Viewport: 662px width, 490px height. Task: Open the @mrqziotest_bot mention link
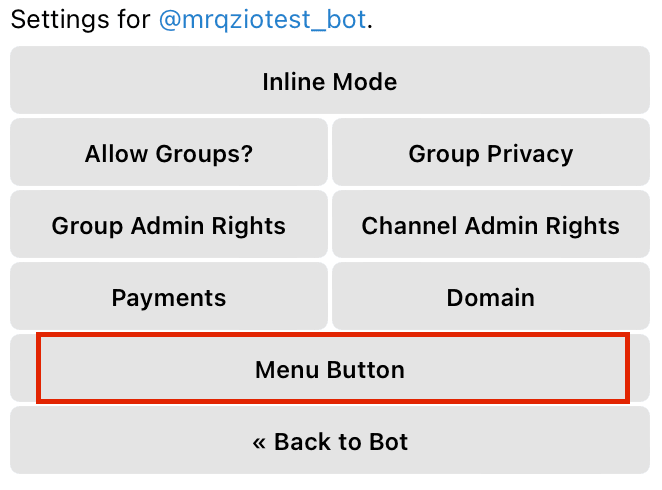[x=263, y=20]
